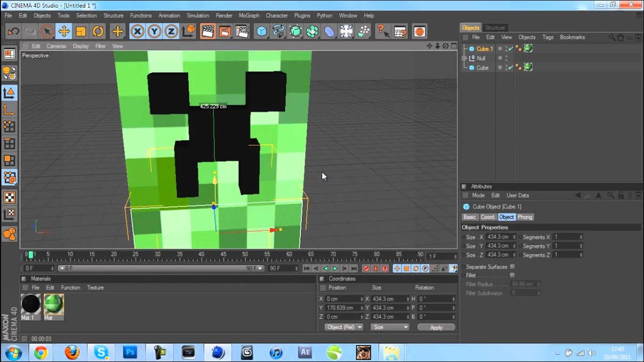Screen dimensions: 644x362
Task: Open the HyperNURBS generator icon
Action: pyautogui.click(x=296, y=32)
